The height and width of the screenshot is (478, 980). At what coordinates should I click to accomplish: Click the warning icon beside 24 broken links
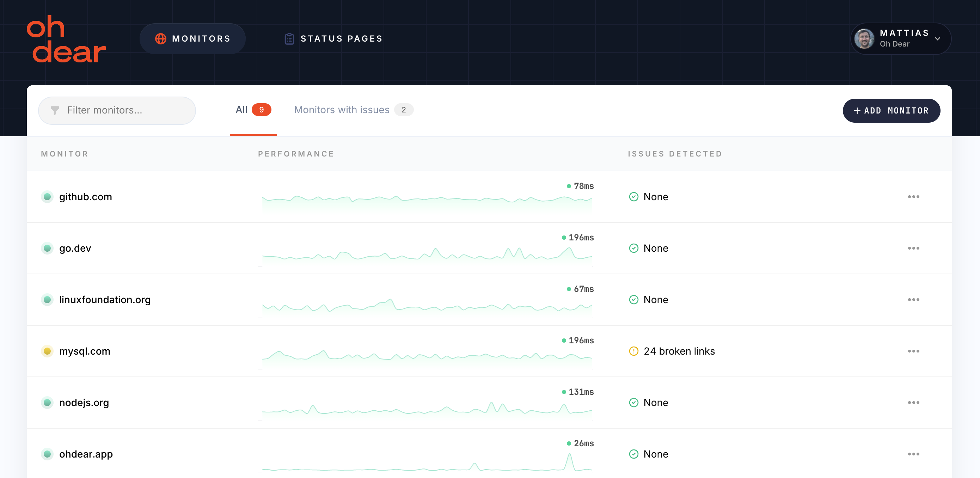[633, 351]
